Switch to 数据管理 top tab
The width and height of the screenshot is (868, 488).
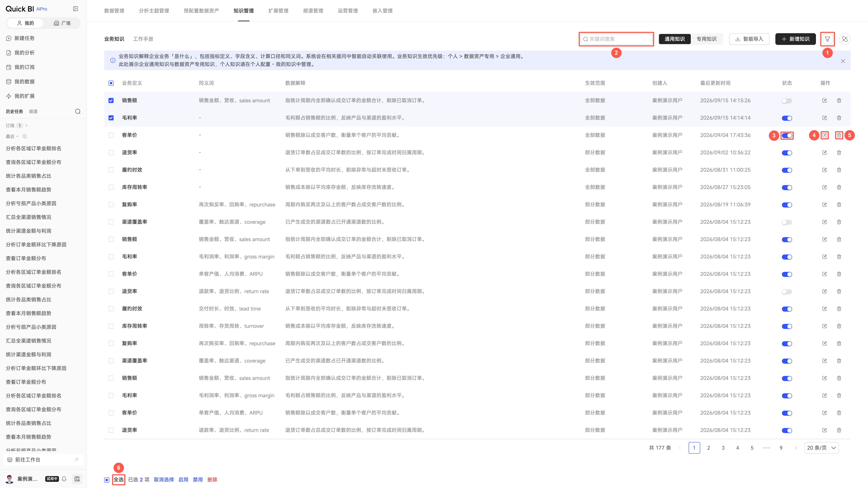[x=114, y=11]
